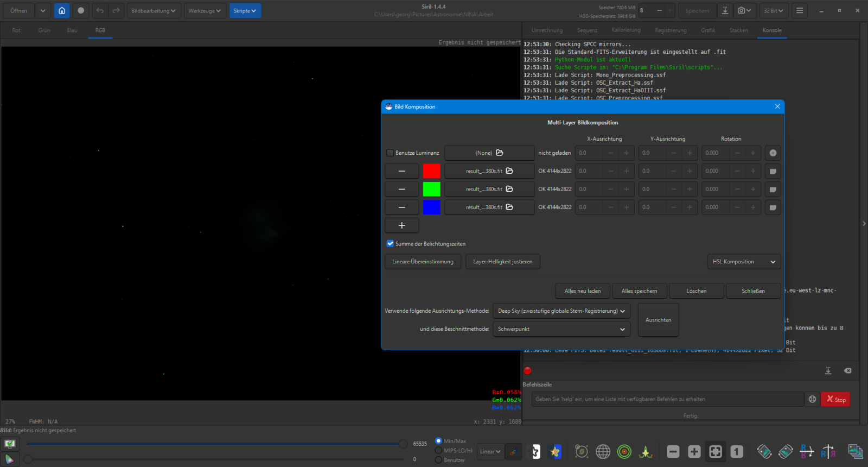Click the command line input field
868x467 pixels.
pyautogui.click(x=667, y=399)
